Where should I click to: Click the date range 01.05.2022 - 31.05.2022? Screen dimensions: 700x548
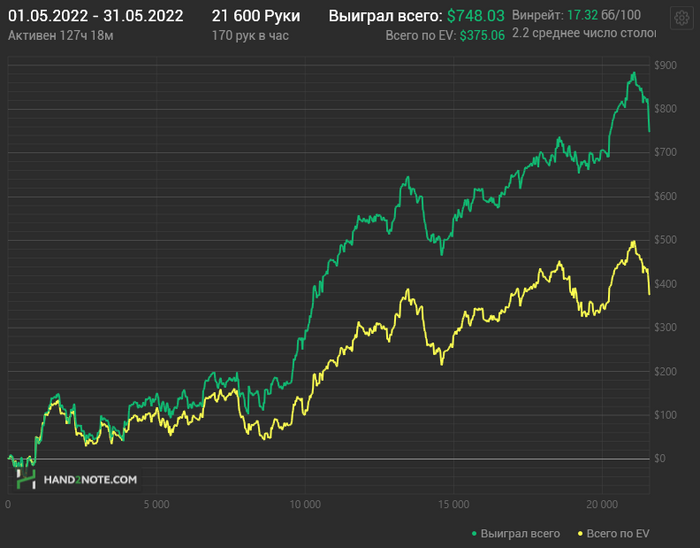click(x=96, y=16)
